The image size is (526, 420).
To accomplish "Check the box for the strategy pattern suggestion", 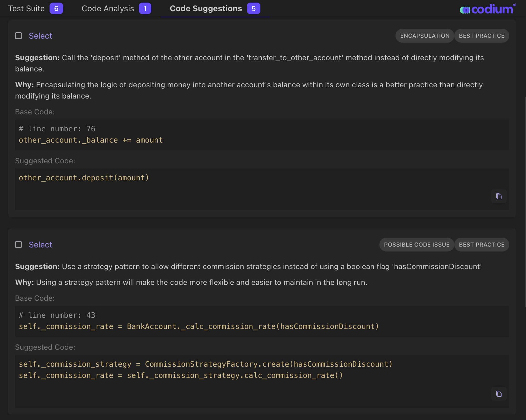I will [18, 245].
